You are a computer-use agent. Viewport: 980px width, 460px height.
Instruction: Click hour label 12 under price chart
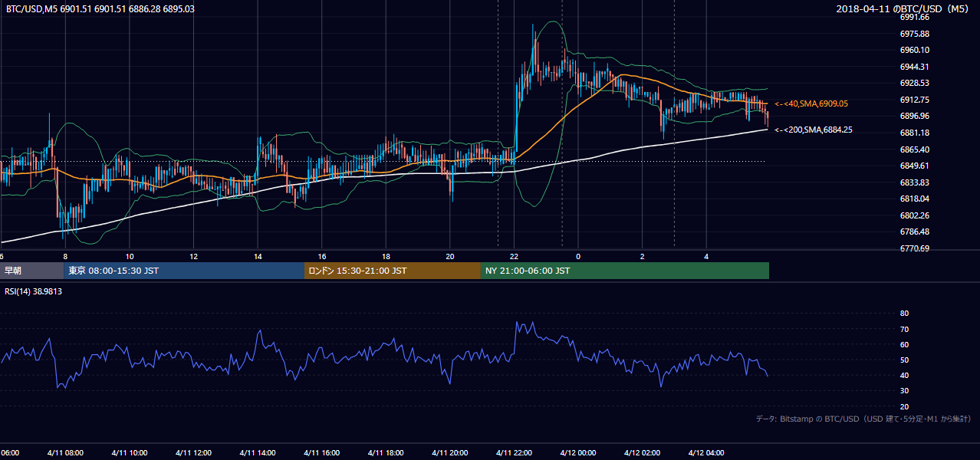pyautogui.click(x=193, y=257)
